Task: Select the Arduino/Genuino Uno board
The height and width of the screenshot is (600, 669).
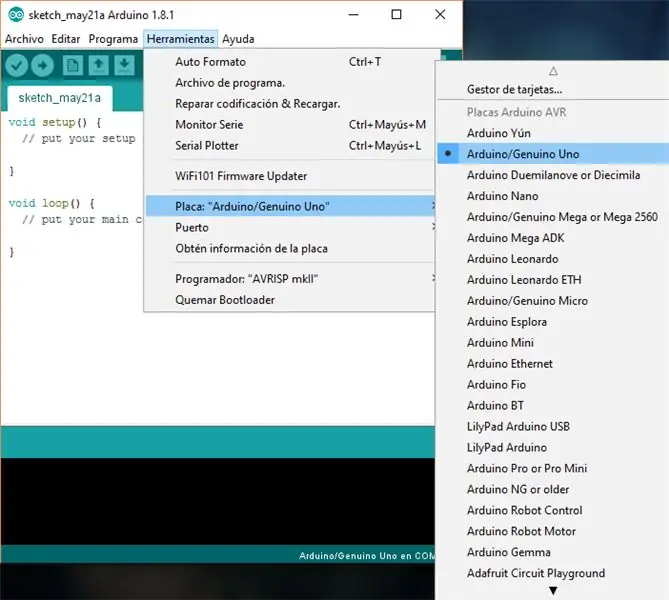Action: coord(553,154)
